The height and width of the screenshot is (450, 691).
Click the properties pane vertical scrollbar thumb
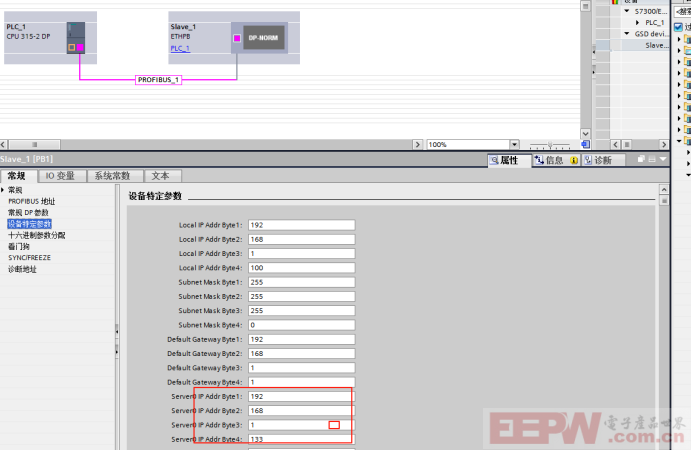pos(664,201)
